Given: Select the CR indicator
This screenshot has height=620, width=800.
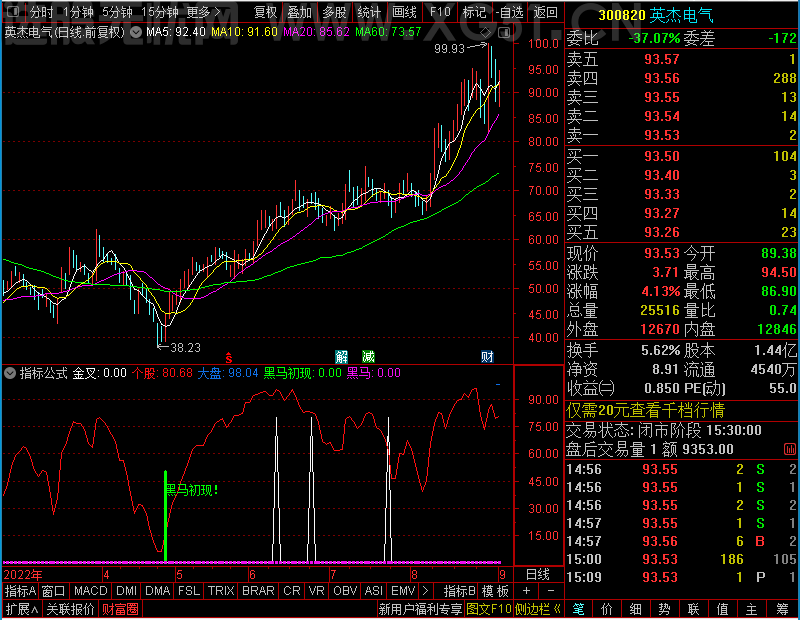Looking at the screenshot, I should tap(292, 591).
